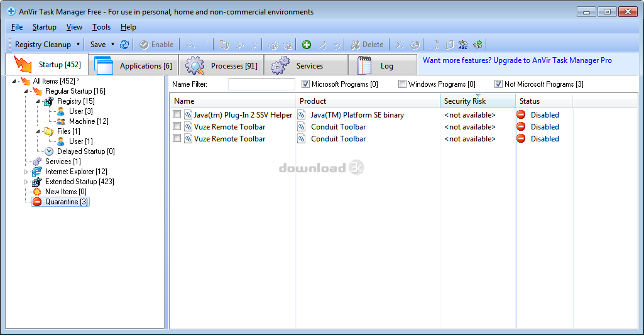Open the Tools menu
The image size is (644, 335).
point(101,27)
